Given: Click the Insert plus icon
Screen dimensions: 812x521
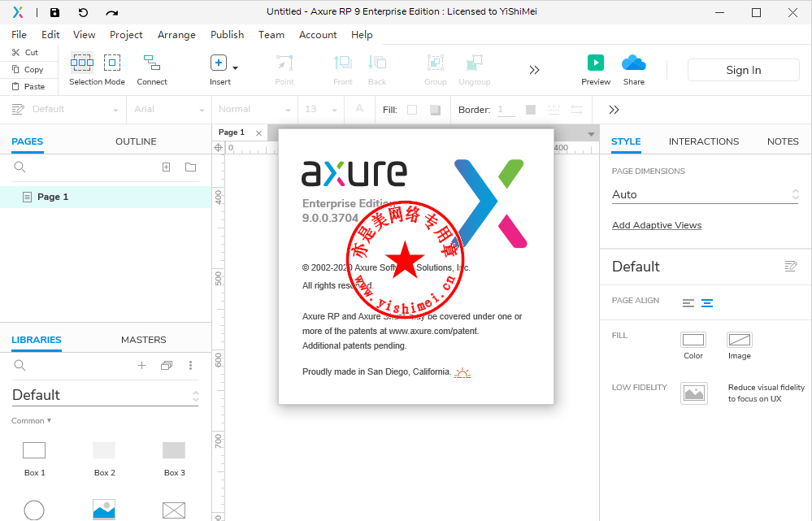Looking at the screenshot, I should [219, 63].
